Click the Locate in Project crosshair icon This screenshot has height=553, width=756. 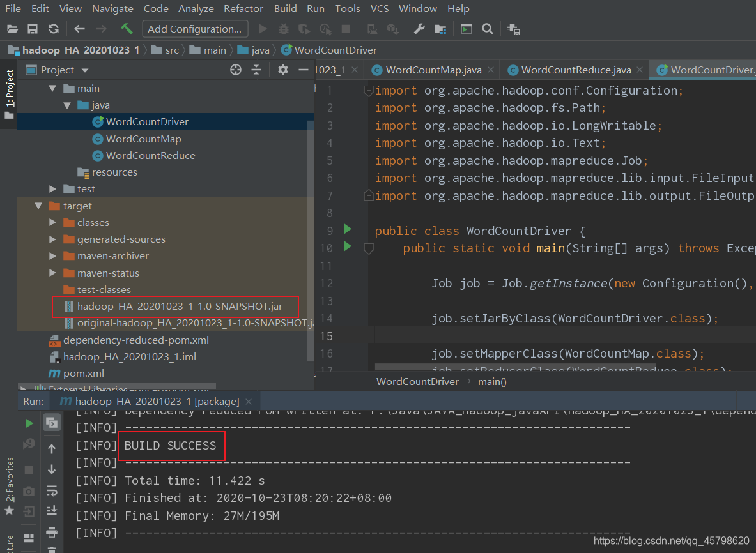click(x=235, y=70)
